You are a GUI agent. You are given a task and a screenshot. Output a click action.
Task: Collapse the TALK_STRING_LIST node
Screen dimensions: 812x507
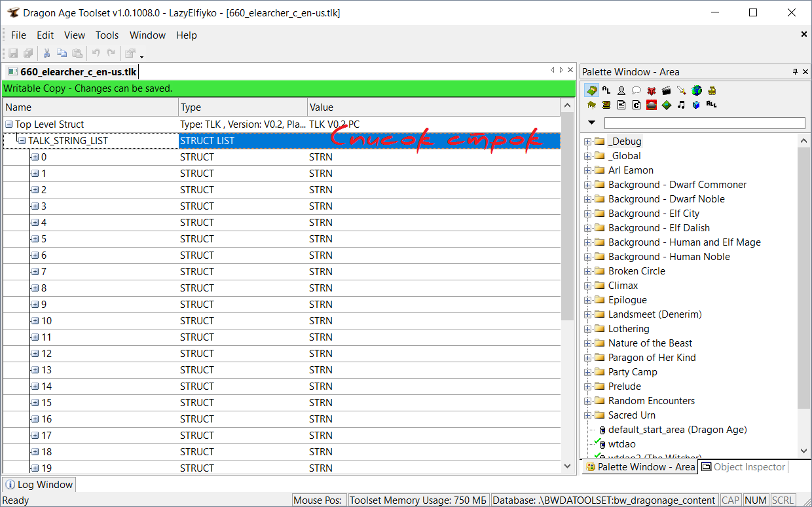(22, 140)
